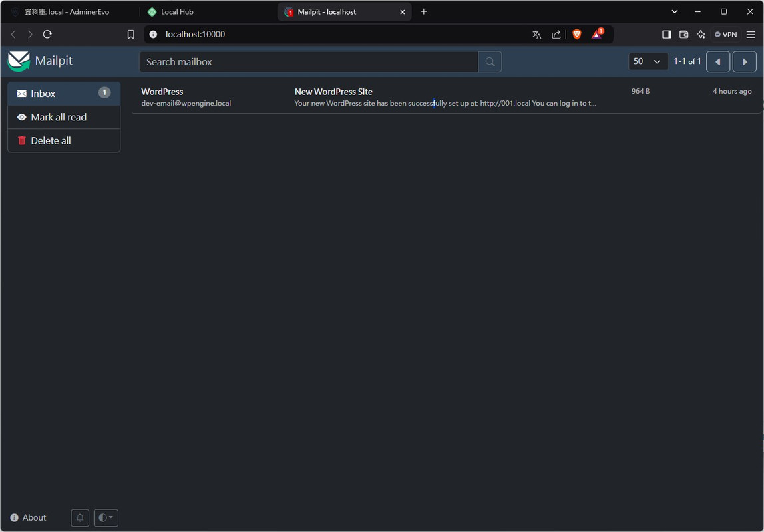The width and height of the screenshot is (764, 532).
Task: Open the About dialog
Action: tap(28, 518)
